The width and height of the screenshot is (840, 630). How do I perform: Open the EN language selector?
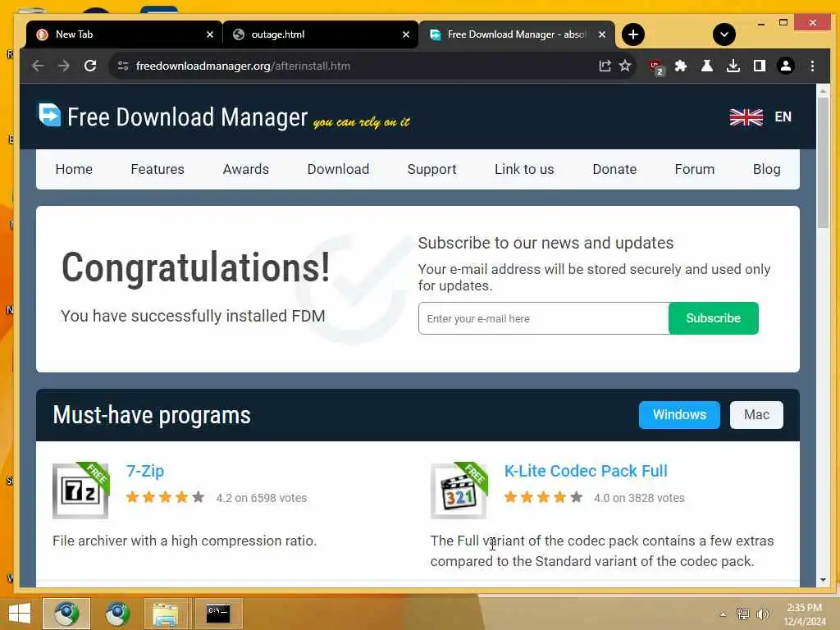point(783,116)
